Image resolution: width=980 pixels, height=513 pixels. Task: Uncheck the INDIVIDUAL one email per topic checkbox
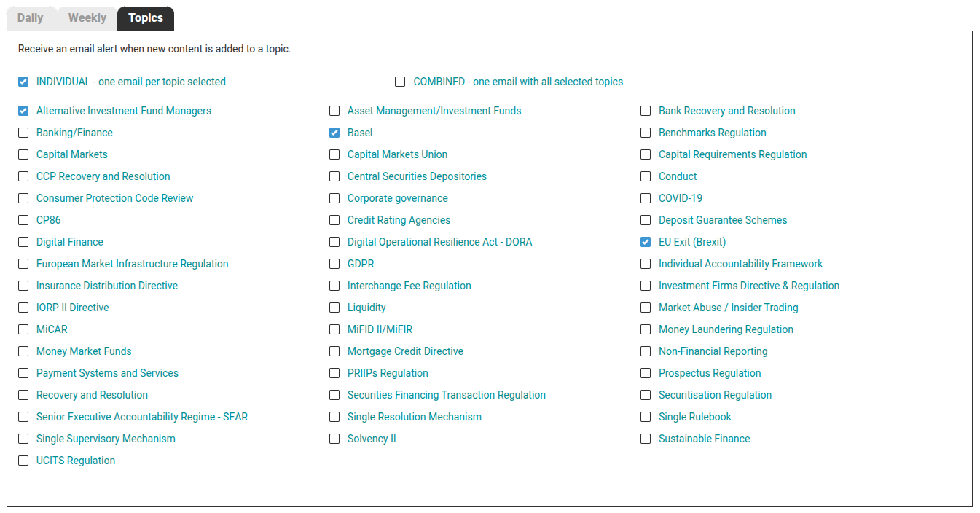(x=23, y=82)
